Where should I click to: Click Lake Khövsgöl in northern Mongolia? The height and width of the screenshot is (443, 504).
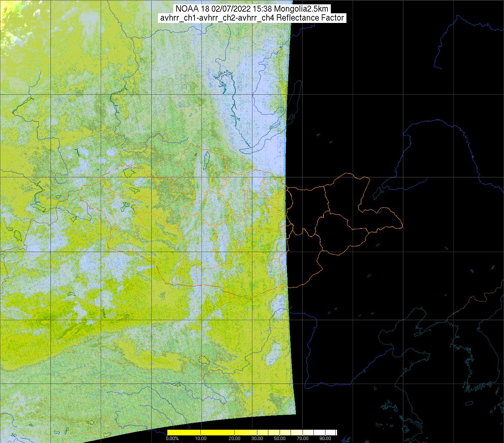coord(206,159)
